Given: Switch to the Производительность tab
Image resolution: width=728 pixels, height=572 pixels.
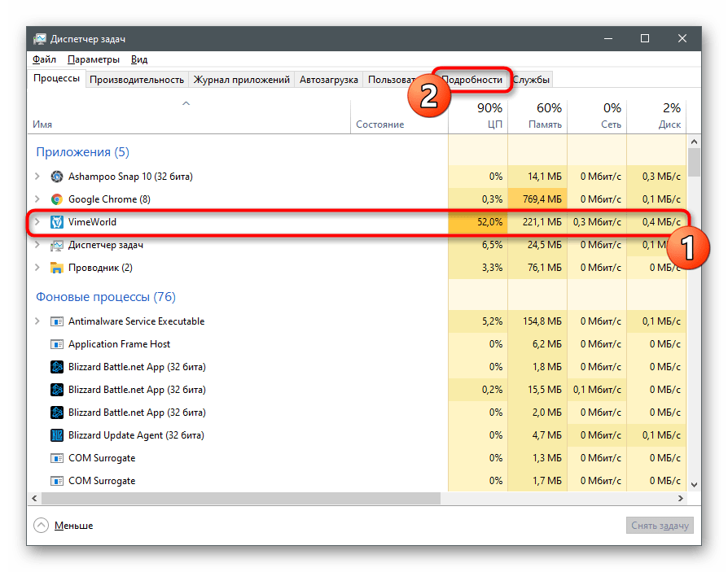Looking at the screenshot, I should (137, 80).
